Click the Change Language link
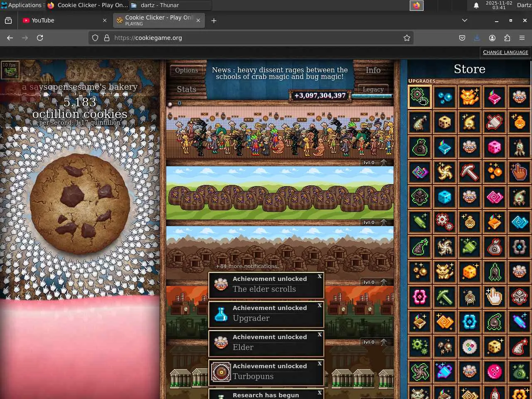The height and width of the screenshot is (399, 532). coord(505,52)
